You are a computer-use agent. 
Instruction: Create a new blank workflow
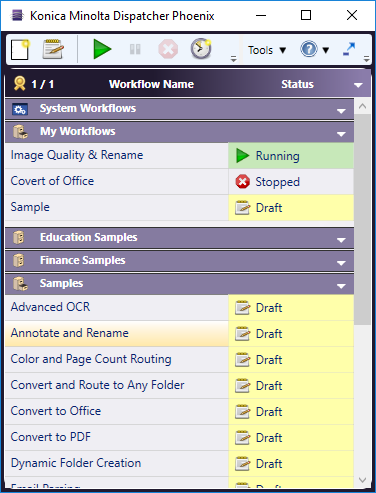click(x=20, y=50)
